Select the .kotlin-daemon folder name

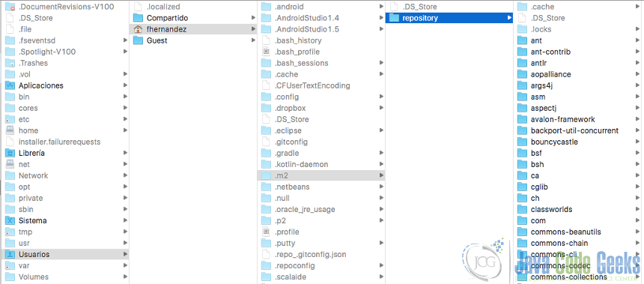(301, 164)
